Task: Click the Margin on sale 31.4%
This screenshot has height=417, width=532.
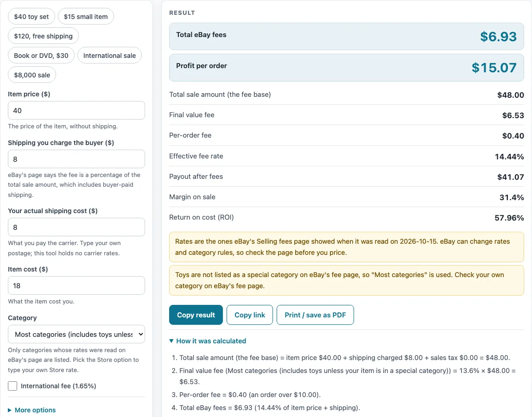Action: (x=512, y=197)
